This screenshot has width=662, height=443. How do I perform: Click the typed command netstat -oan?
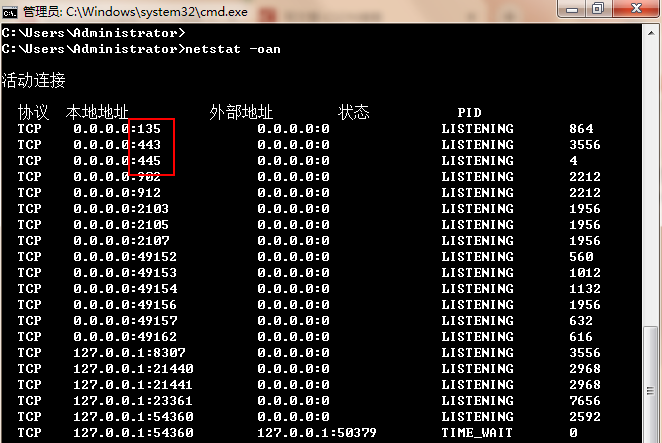tap(233, 49)
